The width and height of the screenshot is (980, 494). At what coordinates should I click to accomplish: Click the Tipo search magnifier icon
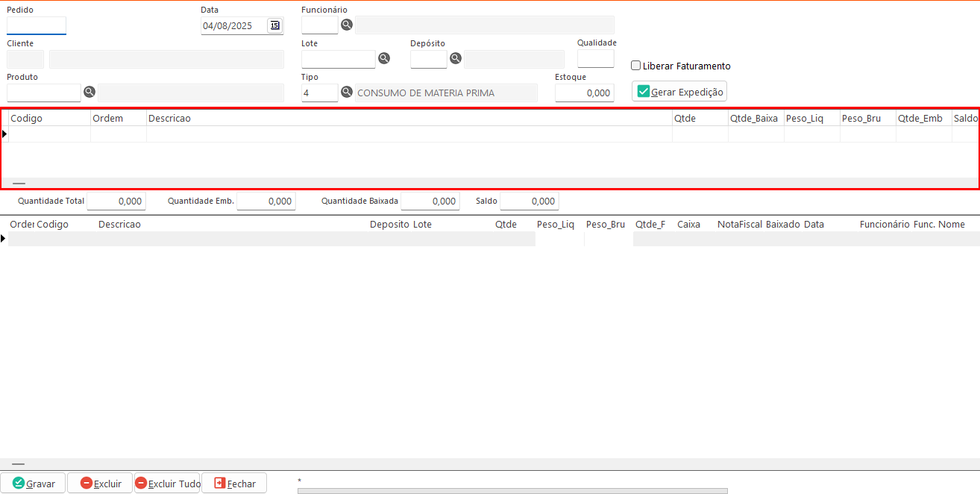point(347,92)
